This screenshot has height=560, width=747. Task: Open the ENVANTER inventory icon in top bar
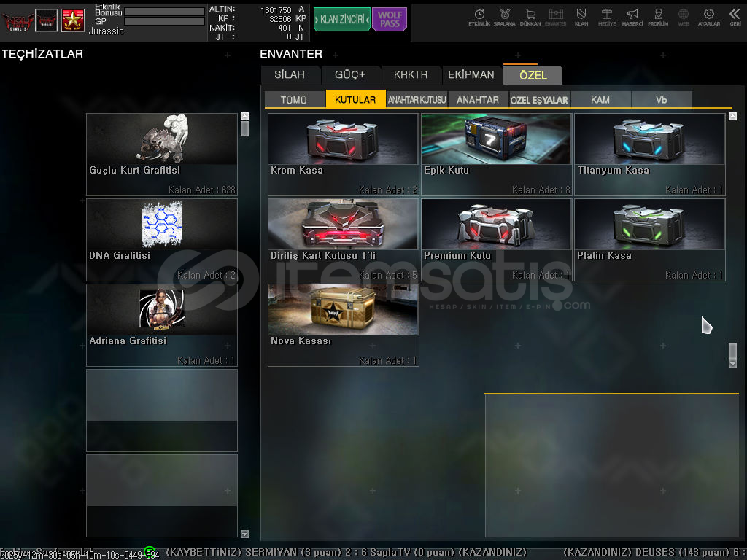555,17
